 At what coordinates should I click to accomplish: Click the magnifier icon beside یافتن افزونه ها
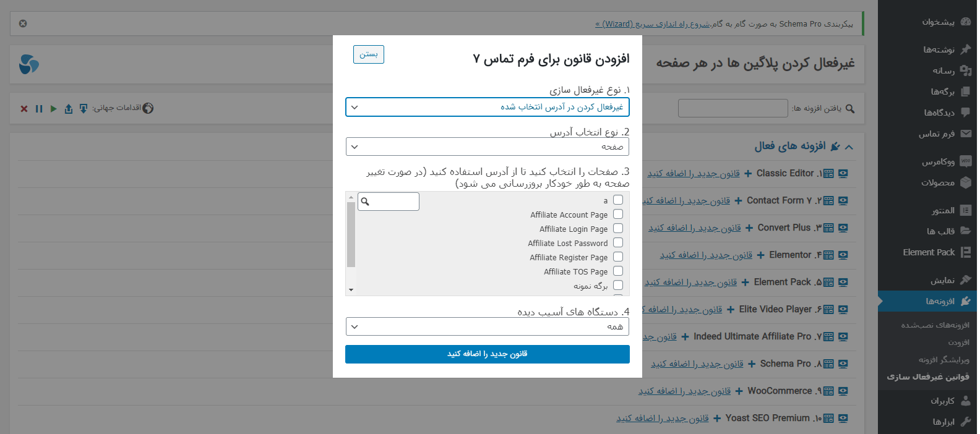pos(850,109)
